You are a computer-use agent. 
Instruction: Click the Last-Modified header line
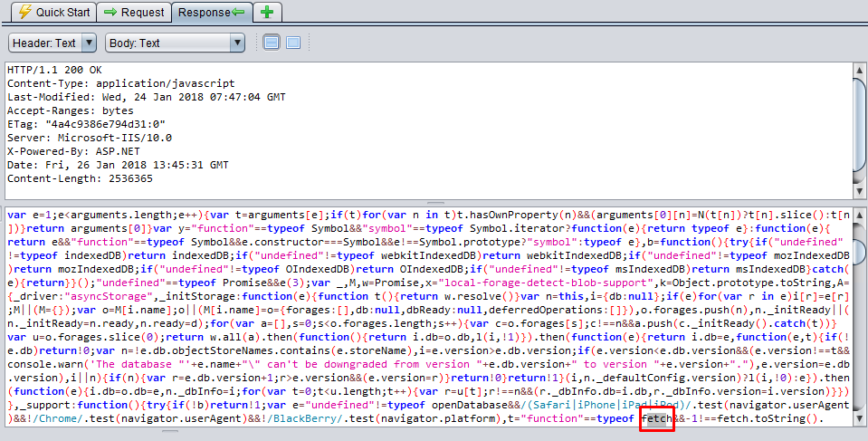[146, 97]
